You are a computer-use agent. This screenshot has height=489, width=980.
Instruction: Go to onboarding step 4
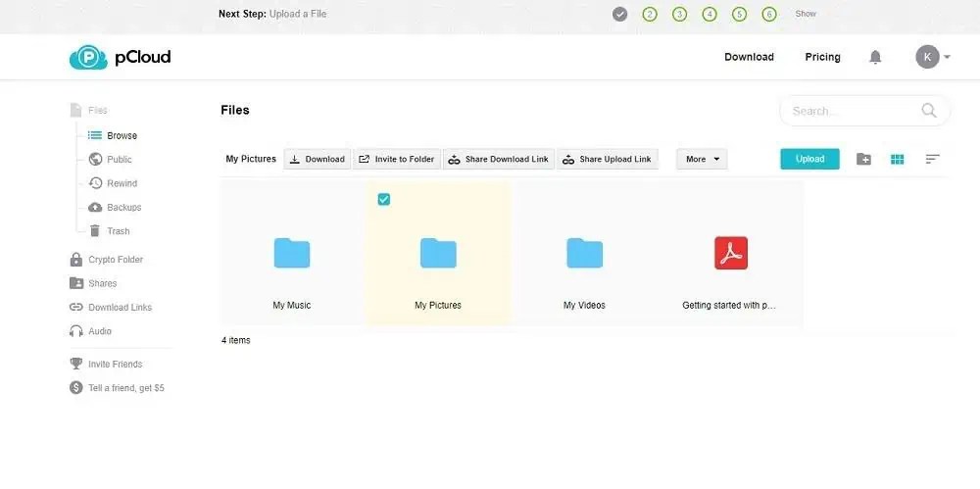point(710,14)
